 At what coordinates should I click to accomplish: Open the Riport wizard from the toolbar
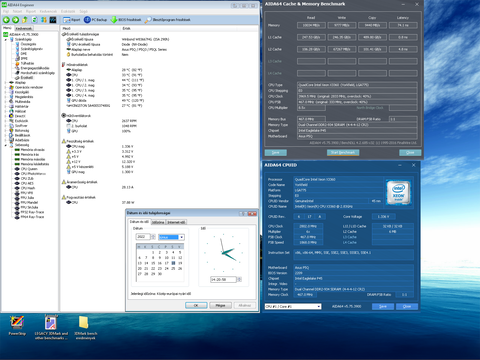72,20
